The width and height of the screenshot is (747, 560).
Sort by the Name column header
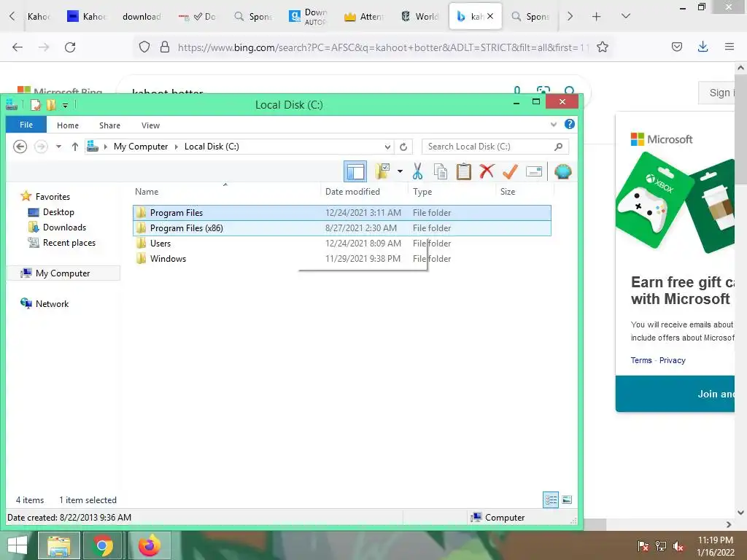coord(226,192)
